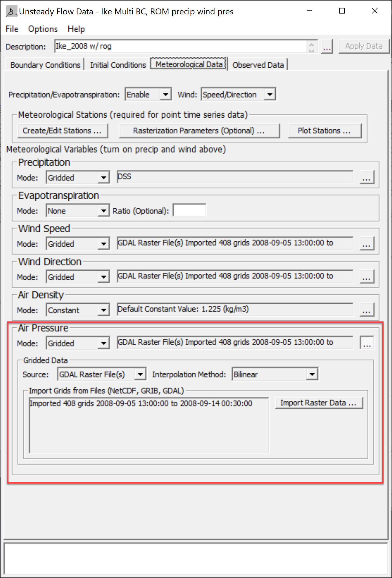
Task: Open the Description ellipsis editor button
Action: 327,46
